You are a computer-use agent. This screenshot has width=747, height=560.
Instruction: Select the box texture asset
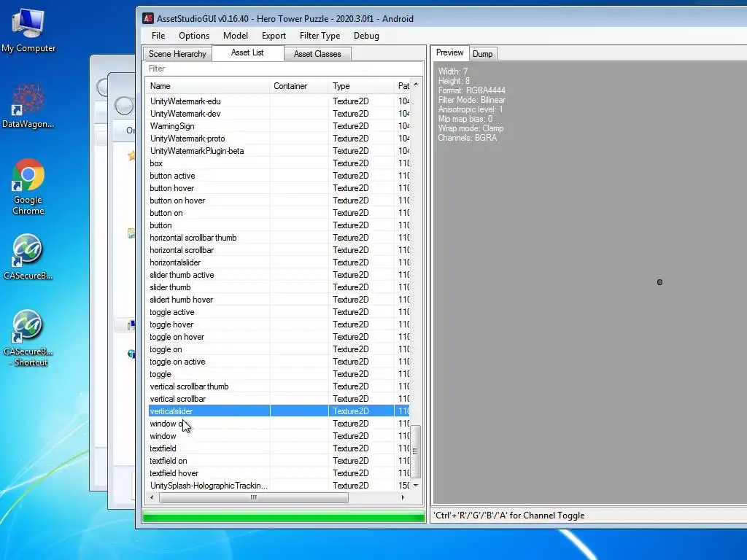(279, 163)
